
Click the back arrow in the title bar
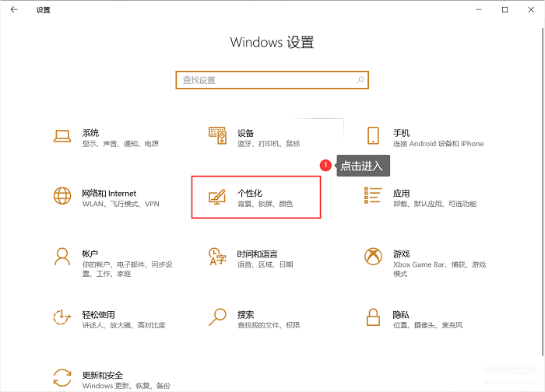point(14,9)
